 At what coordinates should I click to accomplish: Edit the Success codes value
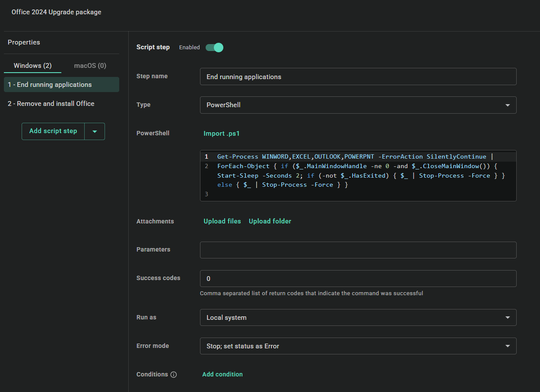[x=358, y=278]
